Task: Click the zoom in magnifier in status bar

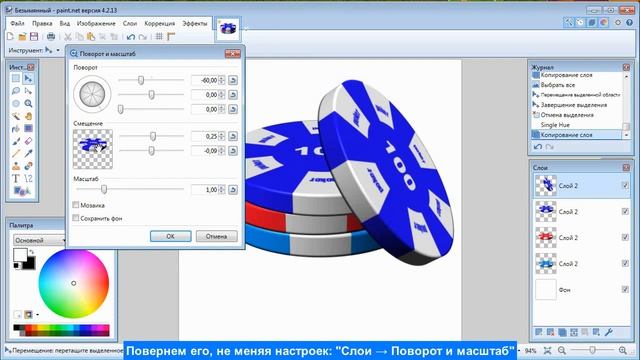Action: coord(622,351)
